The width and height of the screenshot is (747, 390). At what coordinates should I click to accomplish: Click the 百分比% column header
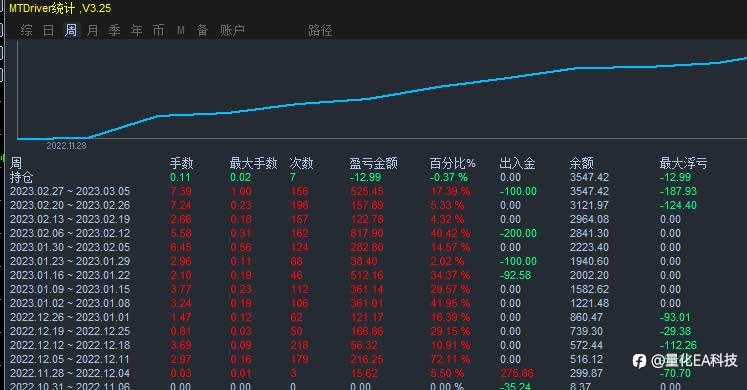tap(452, 163)
